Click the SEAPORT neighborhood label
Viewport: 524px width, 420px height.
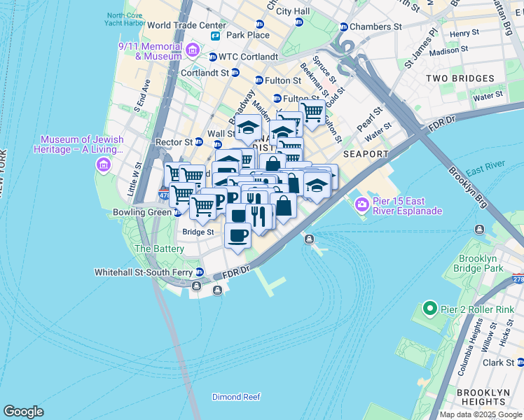tap(366, 154)
